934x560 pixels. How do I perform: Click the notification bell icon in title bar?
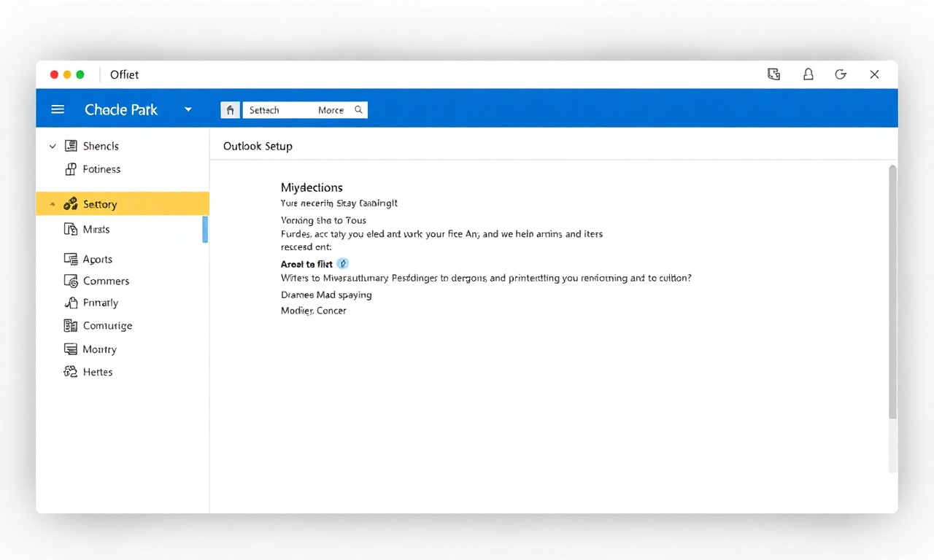pyautogui.click(x=808, y=74)
